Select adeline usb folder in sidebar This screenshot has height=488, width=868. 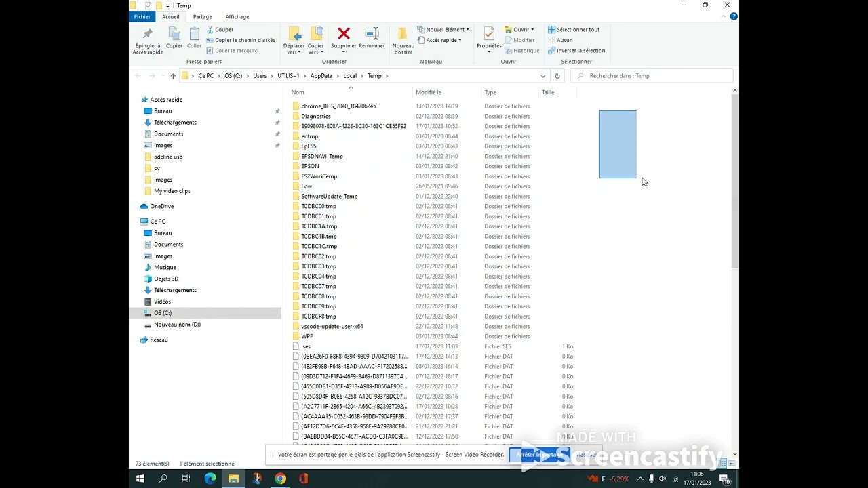point(168,157)
